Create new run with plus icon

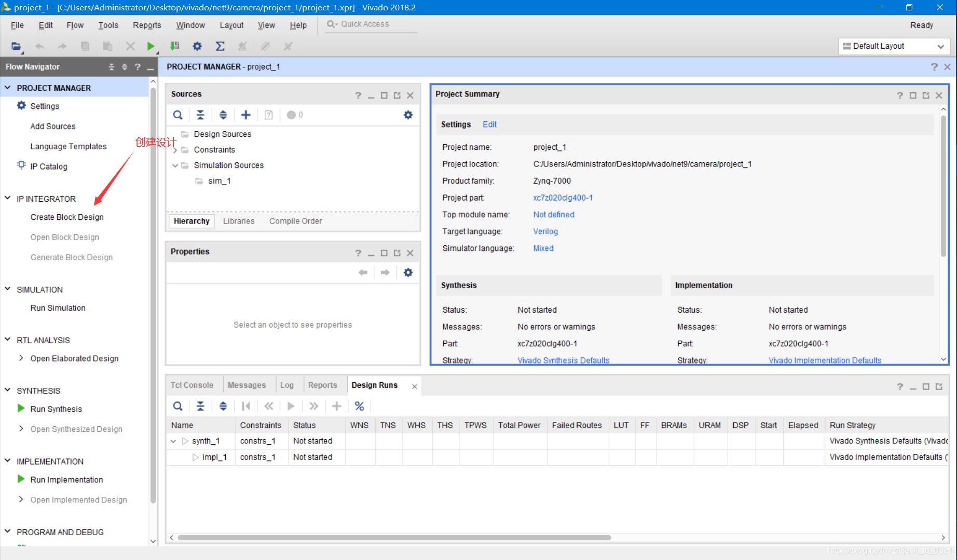point(337,406)
